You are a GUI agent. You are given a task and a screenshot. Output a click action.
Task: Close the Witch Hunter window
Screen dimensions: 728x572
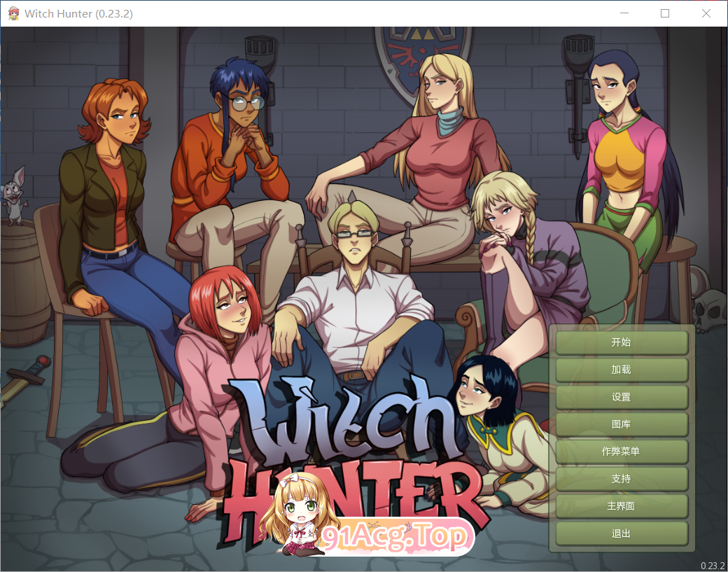pos(706,13)
